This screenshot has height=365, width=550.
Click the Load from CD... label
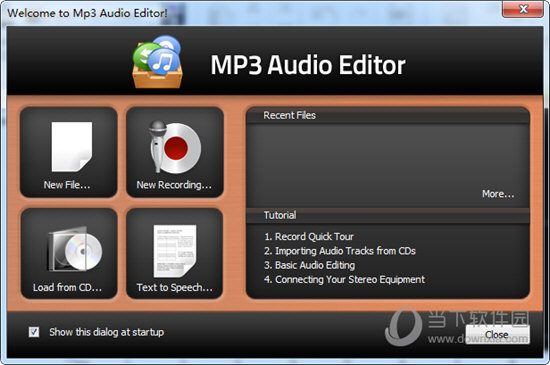[x=67, y=288]
